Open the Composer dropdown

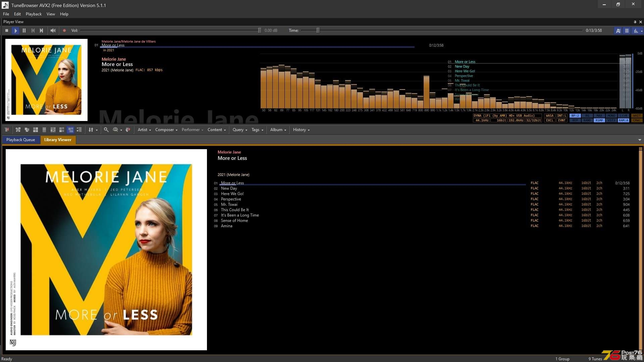pyautogui.click(x=166, y=130)
